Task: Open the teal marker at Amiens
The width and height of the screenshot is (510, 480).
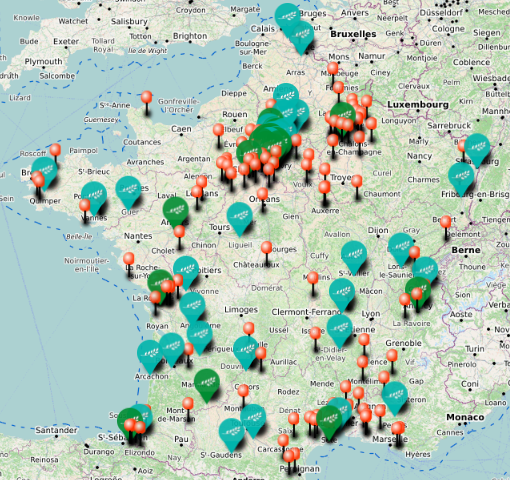Action: coord(286,97)
